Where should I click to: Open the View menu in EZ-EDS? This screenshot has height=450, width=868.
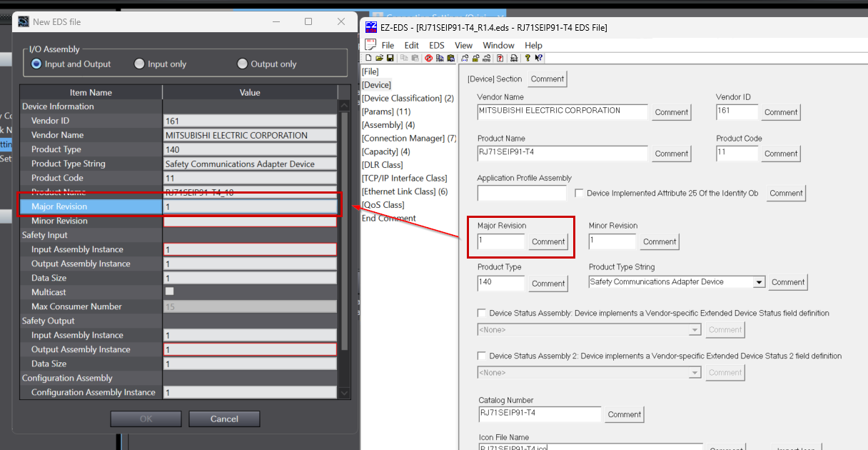(464, 45)
